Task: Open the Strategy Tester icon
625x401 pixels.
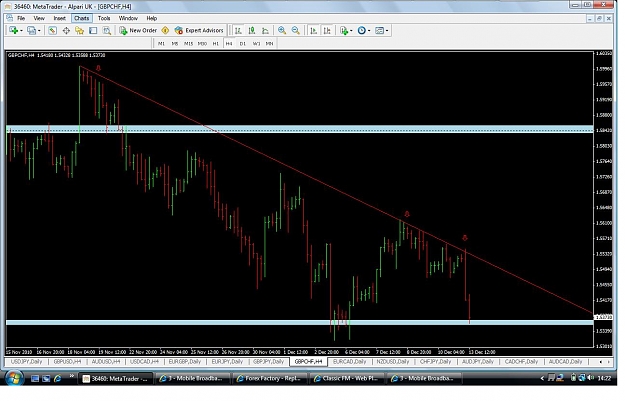Action: coord(106,31)
